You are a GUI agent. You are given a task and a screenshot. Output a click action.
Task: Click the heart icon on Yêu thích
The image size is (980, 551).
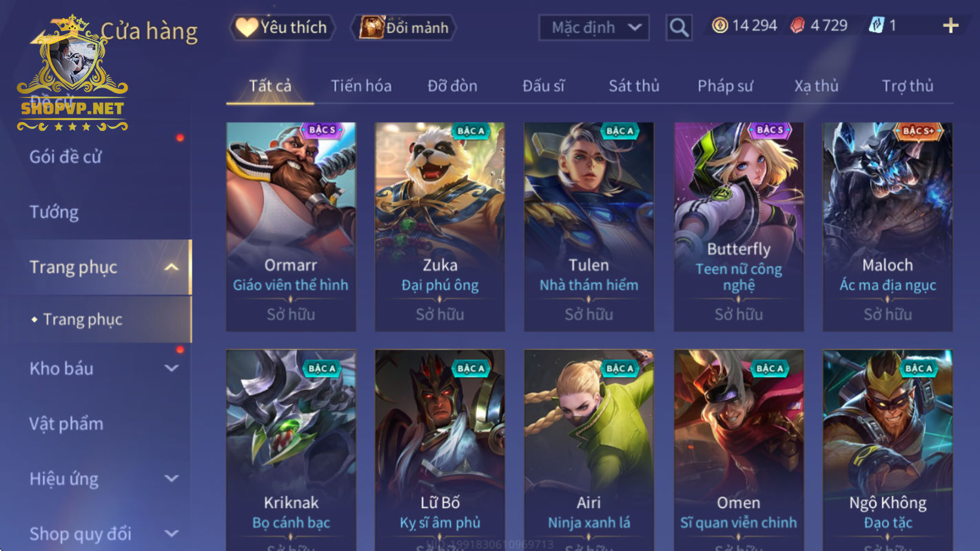tap(247, 27)
